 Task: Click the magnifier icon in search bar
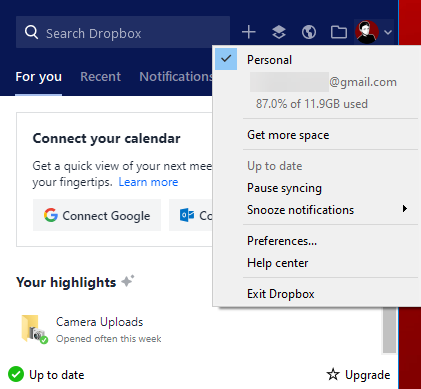pos(32,32)
